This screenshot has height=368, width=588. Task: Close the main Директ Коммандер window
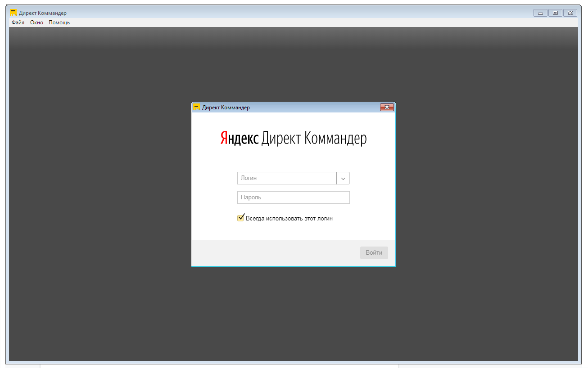coord(570,13)
